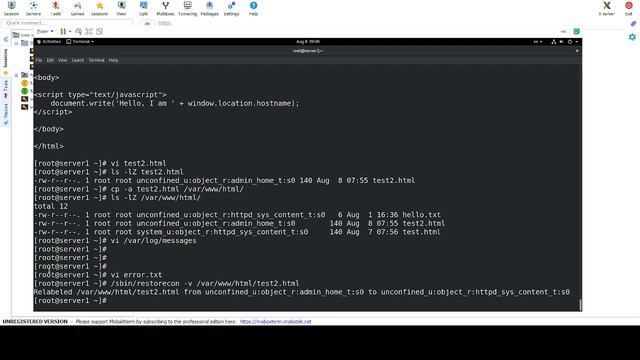Open the terminal Search menu
Image resolution: width=640 pixels, height=360 pixels.
[78, 60]
